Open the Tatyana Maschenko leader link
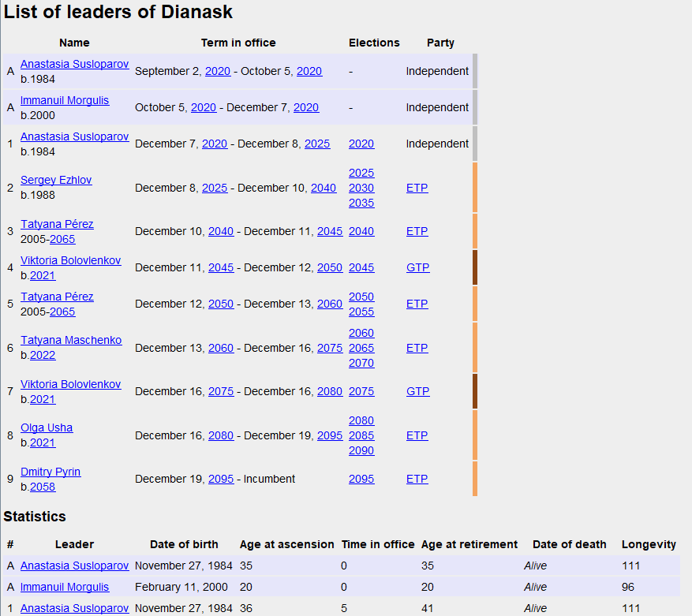692x616 pixels. click(x=71, y=340)
